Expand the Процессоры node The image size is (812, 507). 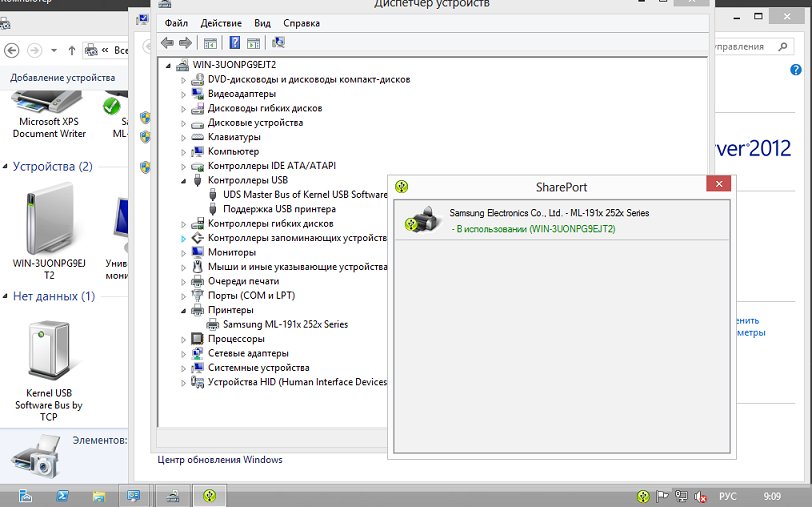pyautogui.click(x=183, y=340)
